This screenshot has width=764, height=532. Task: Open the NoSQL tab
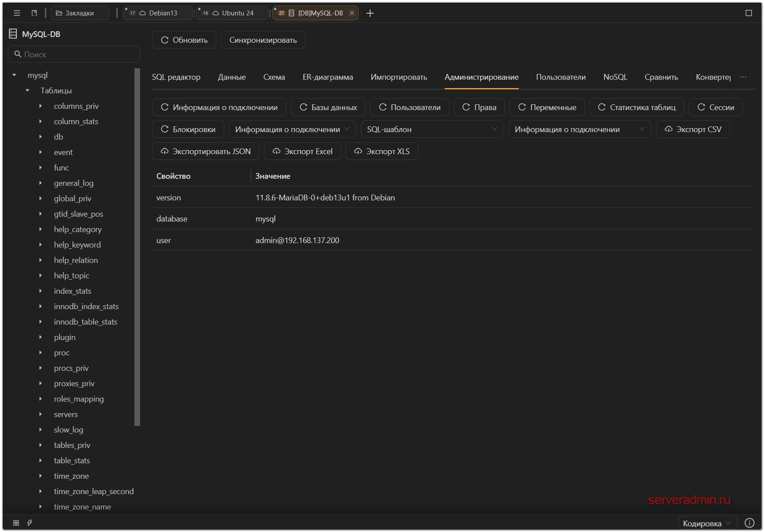[615, 77]
